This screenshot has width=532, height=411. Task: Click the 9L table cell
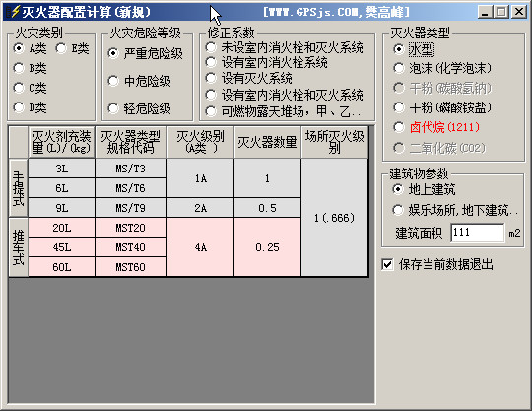pos(61,208)
